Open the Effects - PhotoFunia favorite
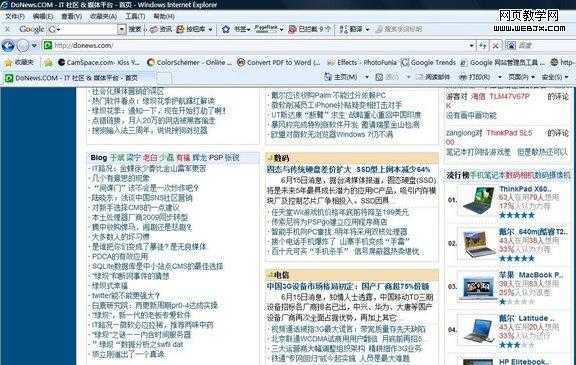 (361, 62)
